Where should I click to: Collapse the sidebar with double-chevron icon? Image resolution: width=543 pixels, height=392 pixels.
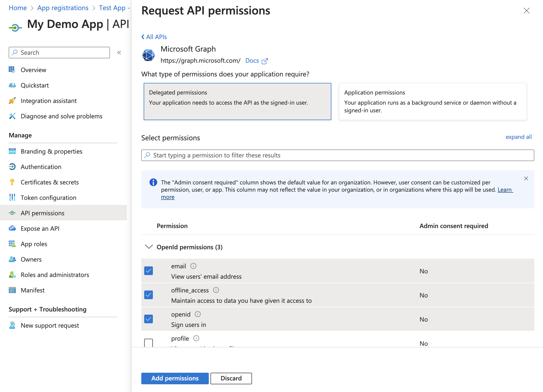(119, 53)
